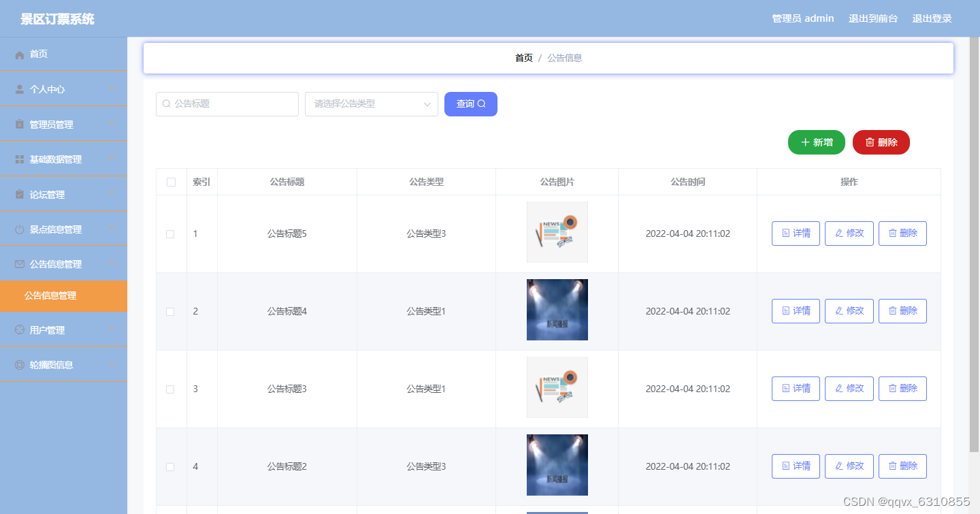Click the 公告时间 column header
The height and width of the screenshot is (514, 980).
point(687,182)
